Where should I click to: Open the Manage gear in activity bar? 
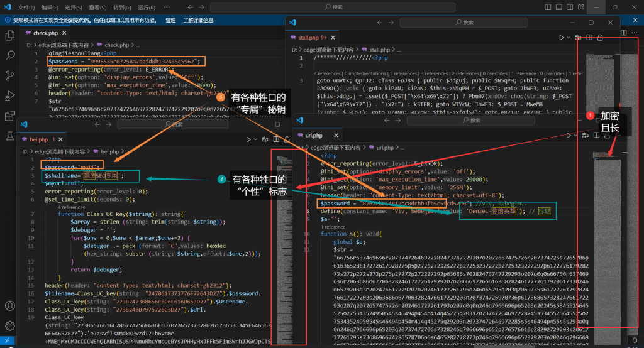tap(10, 325)
